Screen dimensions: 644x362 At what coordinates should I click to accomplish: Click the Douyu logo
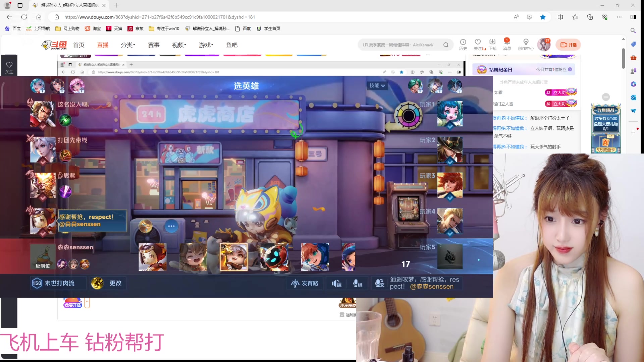(x=54, y=45)
